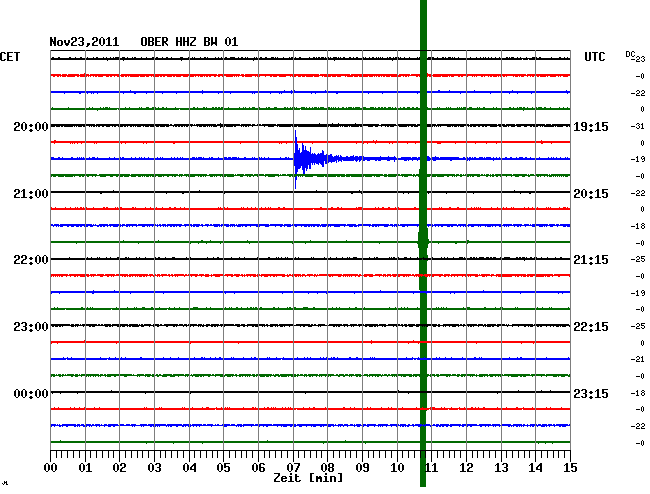This screenshot has height=494, width=650.
Task: Click the 20:15 UTC time label
Action: coord(591,194)
